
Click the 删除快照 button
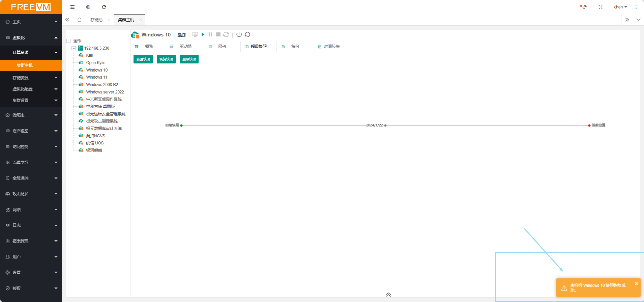pos(189,59)
